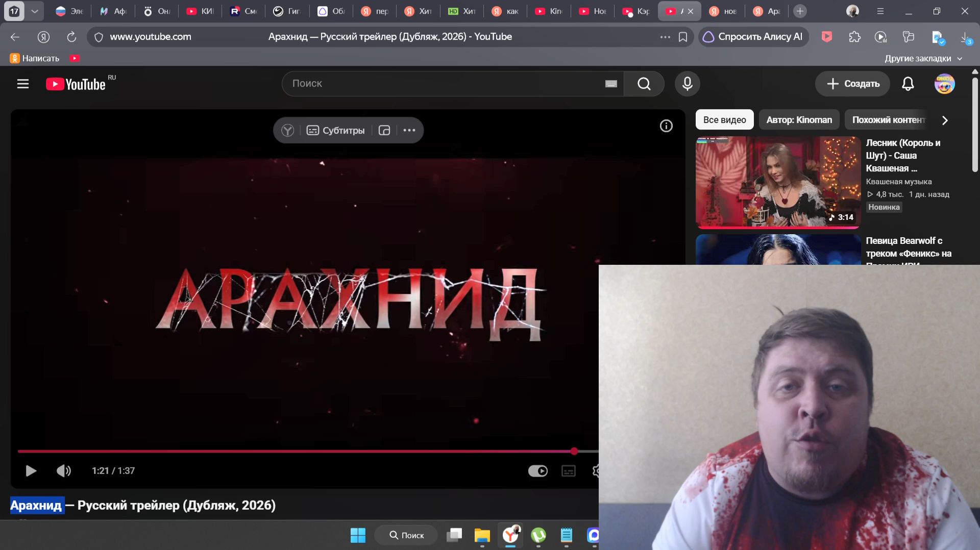
Task: Open the YouTube guide hamburger menu
Action: (x=23, y=84)
